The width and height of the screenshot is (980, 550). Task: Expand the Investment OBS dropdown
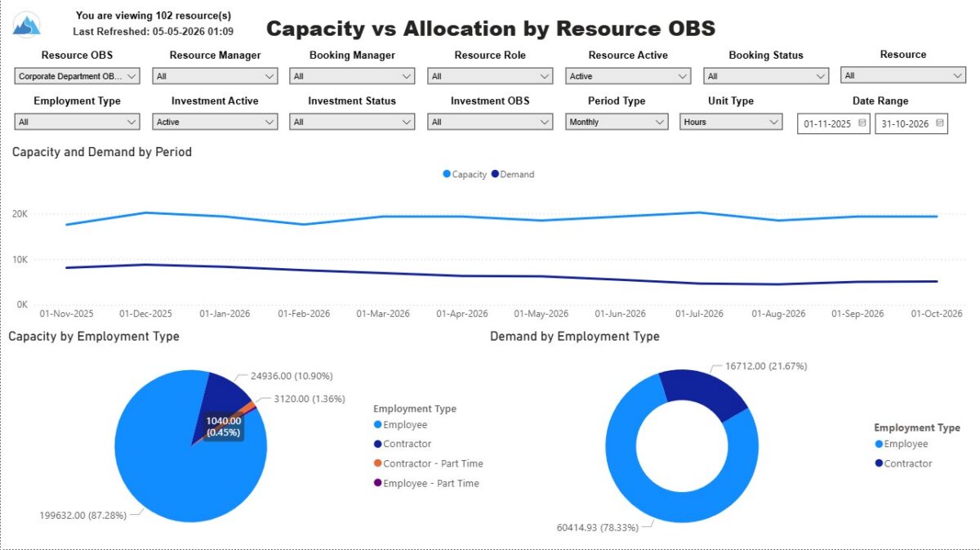[490, 122]
